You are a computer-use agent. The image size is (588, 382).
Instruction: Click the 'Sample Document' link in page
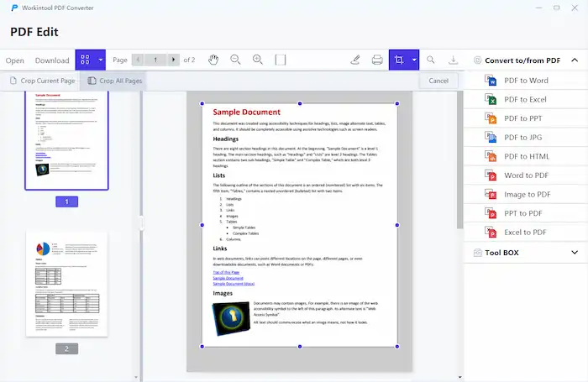tap(228, 278)
